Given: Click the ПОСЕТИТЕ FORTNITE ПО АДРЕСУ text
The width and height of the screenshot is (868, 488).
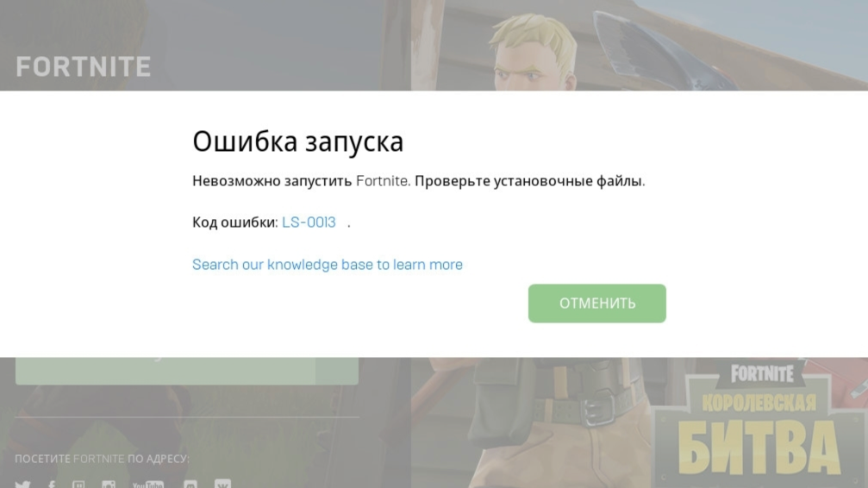Looking at the screenshot, I should [x=102, y=459].
